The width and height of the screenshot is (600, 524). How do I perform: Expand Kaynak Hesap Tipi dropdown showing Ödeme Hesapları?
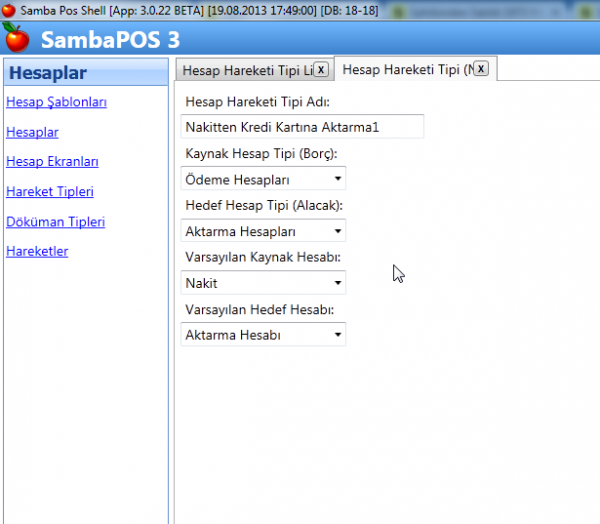point(264,179)
